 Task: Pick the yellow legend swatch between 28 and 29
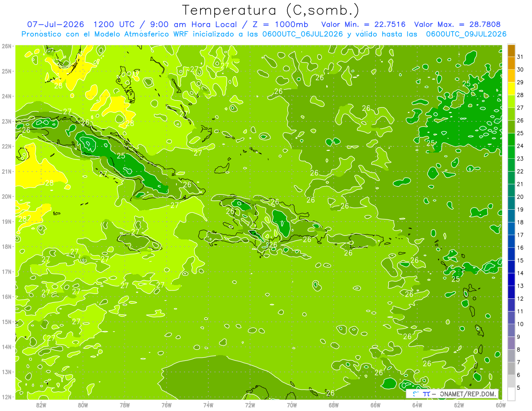click(511, 89)
